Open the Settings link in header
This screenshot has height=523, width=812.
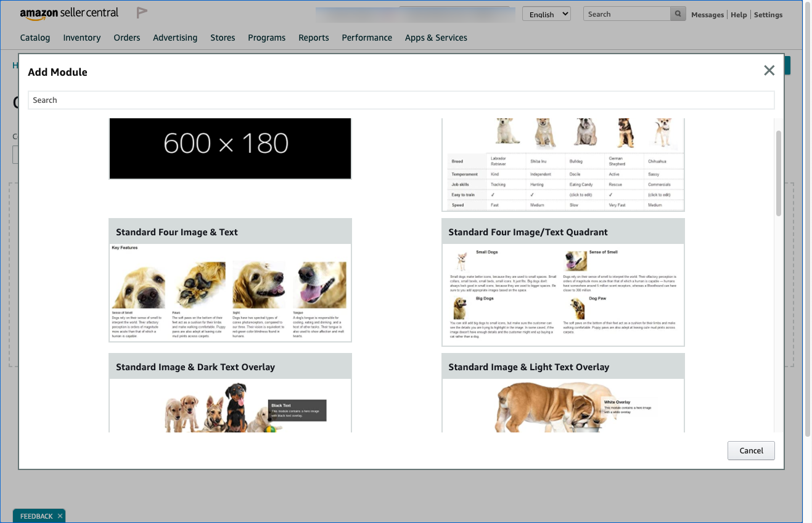[x=768, y=15]
